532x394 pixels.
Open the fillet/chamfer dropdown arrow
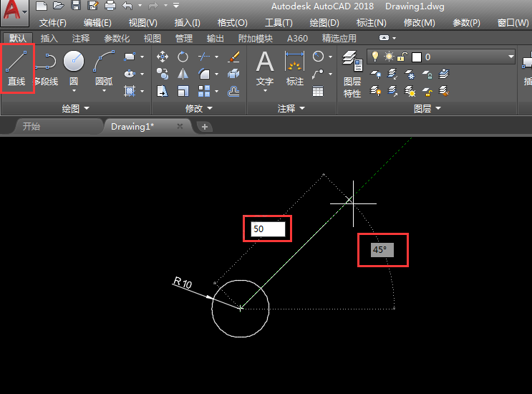216,74
